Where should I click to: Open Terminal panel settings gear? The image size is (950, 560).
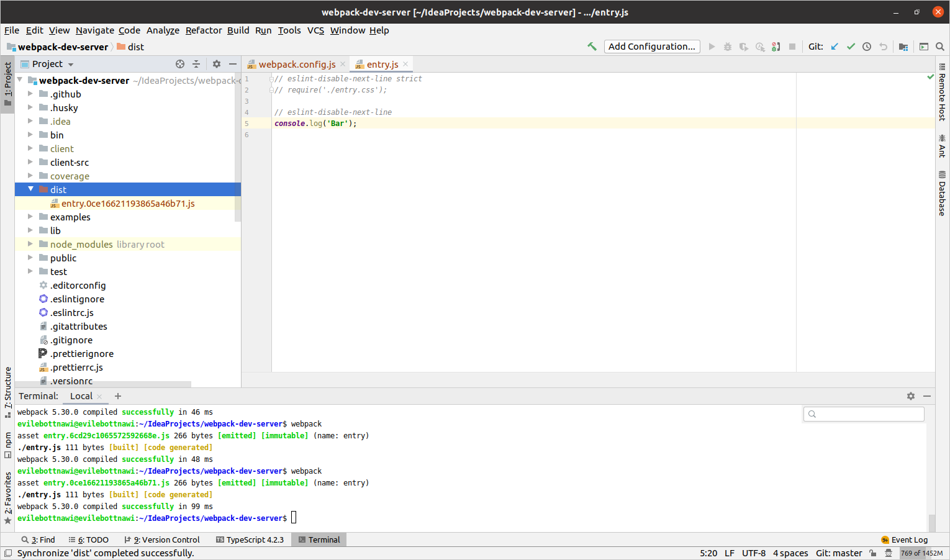911,396
